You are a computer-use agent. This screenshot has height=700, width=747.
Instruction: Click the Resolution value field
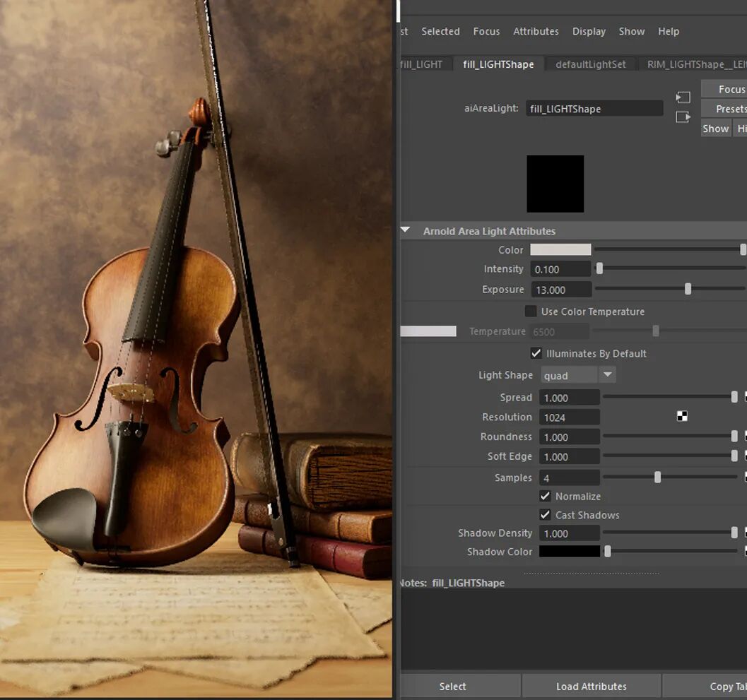[569, 417]
